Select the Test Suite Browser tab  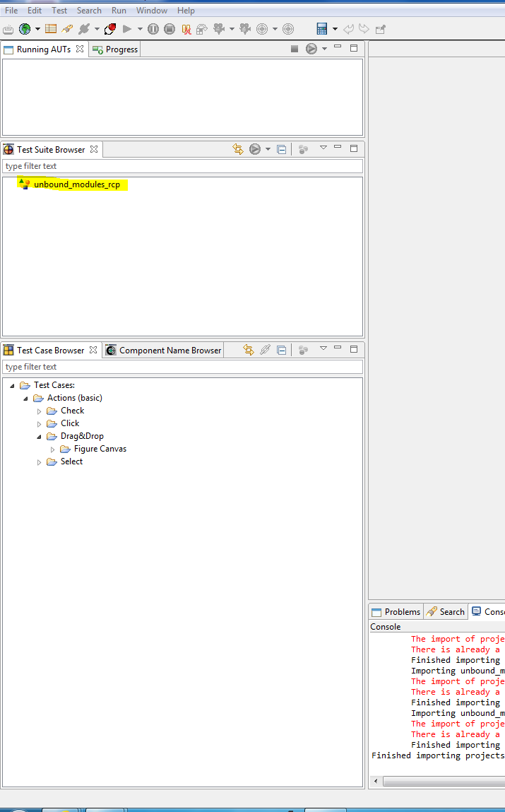51,150
